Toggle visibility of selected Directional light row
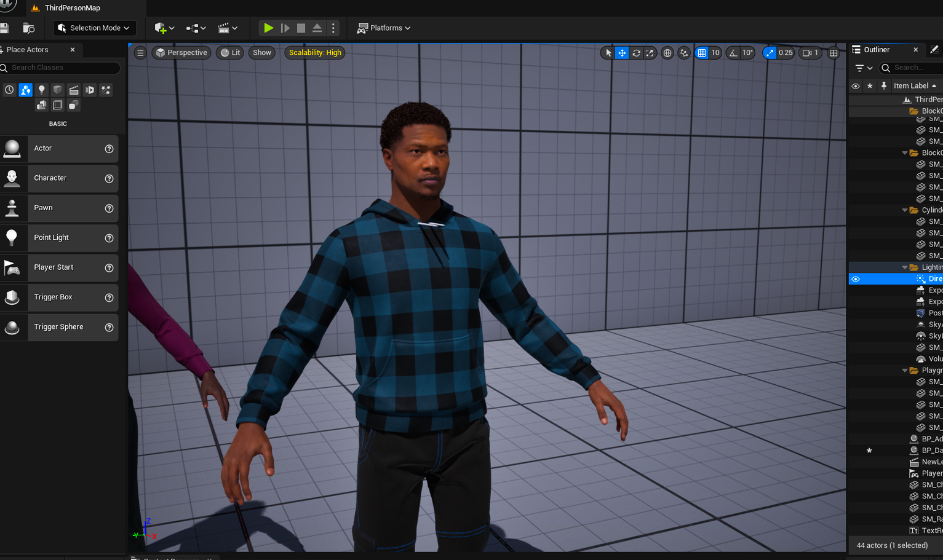943x560 pixels. point(855,279)
